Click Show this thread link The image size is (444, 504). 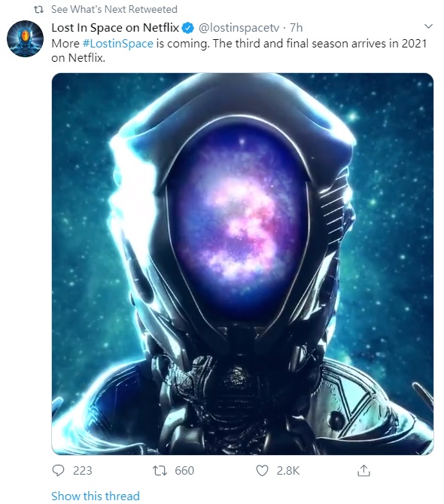click(96, 496)
